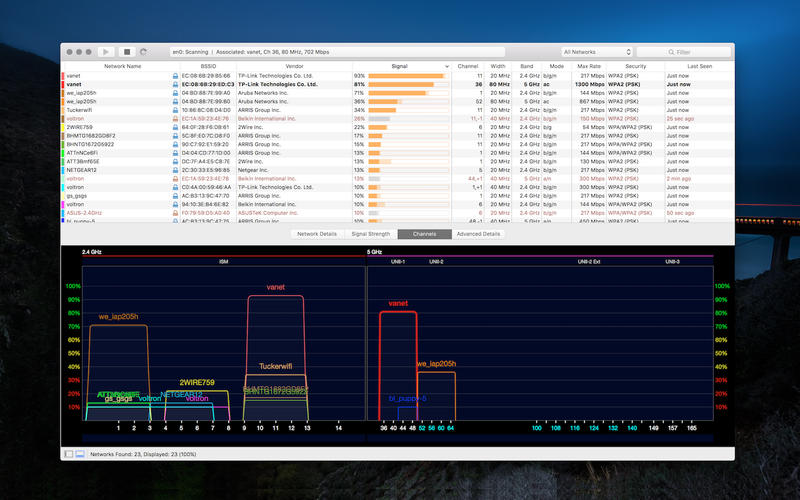Sort by the Mode column header
The image size is (800, 500).
[x=557, y=66]
